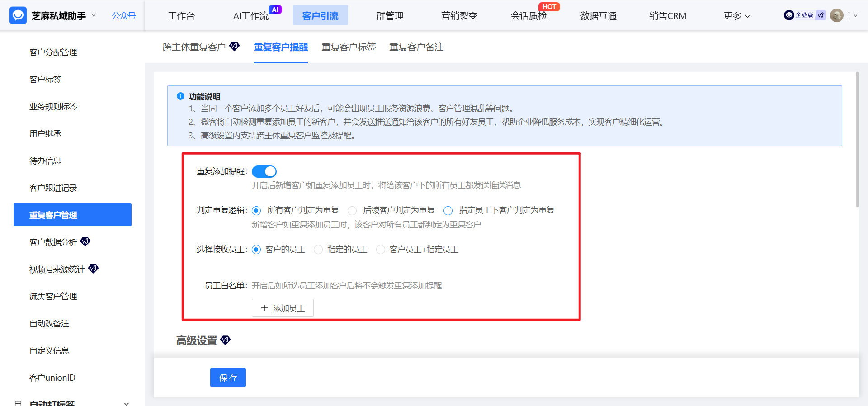Click the V3 diamond next to 跨主体重复客户
Viewport: 868px width, 406px height.
point(234,46)
